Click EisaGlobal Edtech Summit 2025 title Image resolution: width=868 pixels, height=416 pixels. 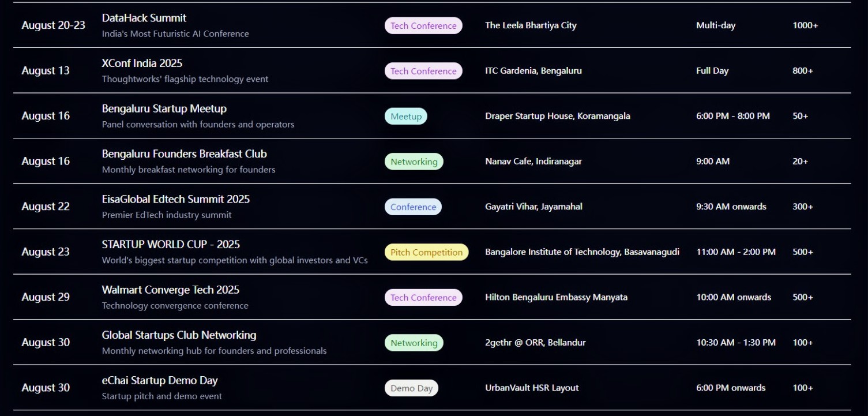(176, 199)
